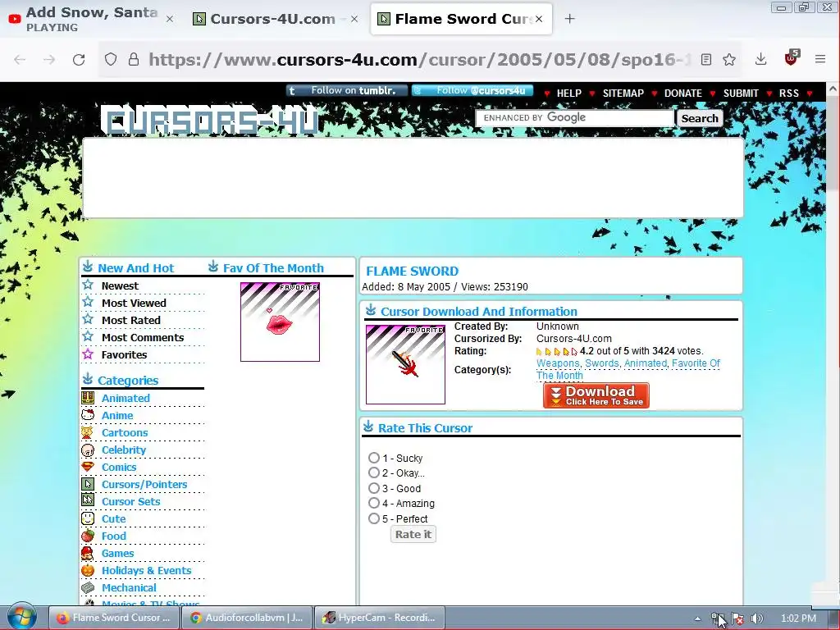Image resolution: width=840 pixels, height=630 pixels.
Task: Open the Most Viewed link
Action: (x=134, y=304)
